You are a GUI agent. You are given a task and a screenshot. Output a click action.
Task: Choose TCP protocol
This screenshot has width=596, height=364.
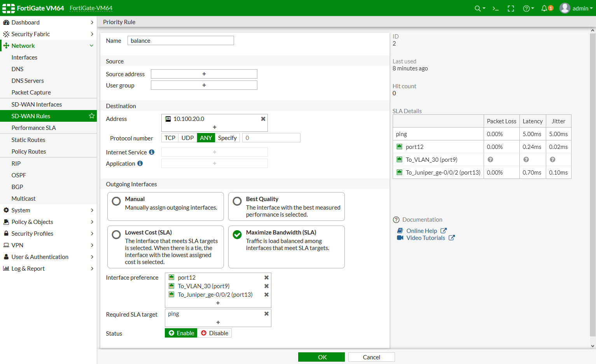(x=170, y=138)
